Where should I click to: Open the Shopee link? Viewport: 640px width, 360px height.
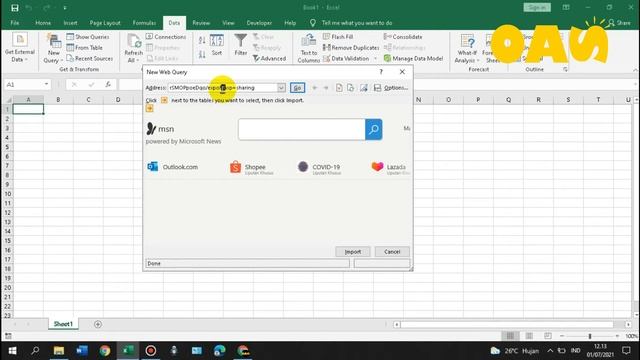(x=252, y=167)
